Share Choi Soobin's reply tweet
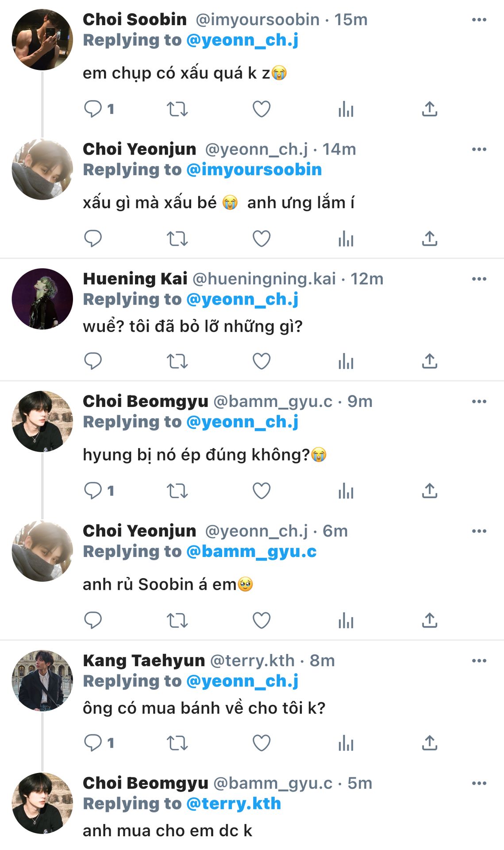The image size is (504, 850). click(430, 109)
